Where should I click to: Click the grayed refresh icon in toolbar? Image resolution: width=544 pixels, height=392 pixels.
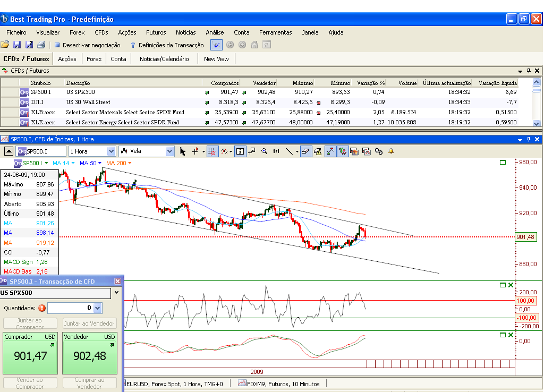pos(267,45)
